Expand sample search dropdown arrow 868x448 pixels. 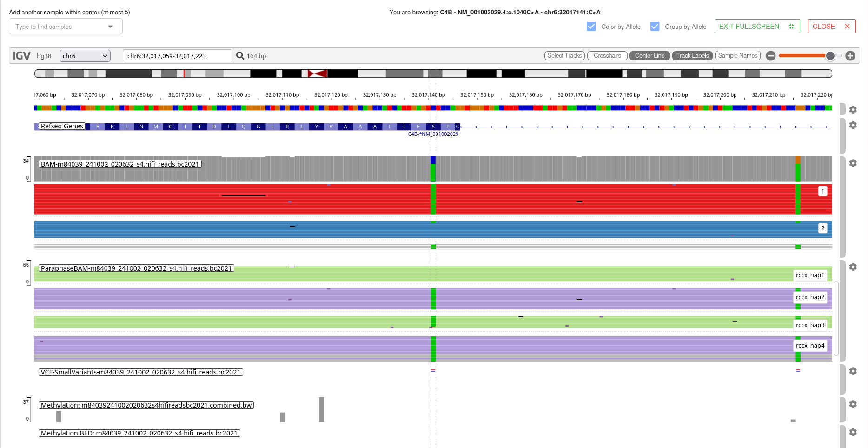110,27
